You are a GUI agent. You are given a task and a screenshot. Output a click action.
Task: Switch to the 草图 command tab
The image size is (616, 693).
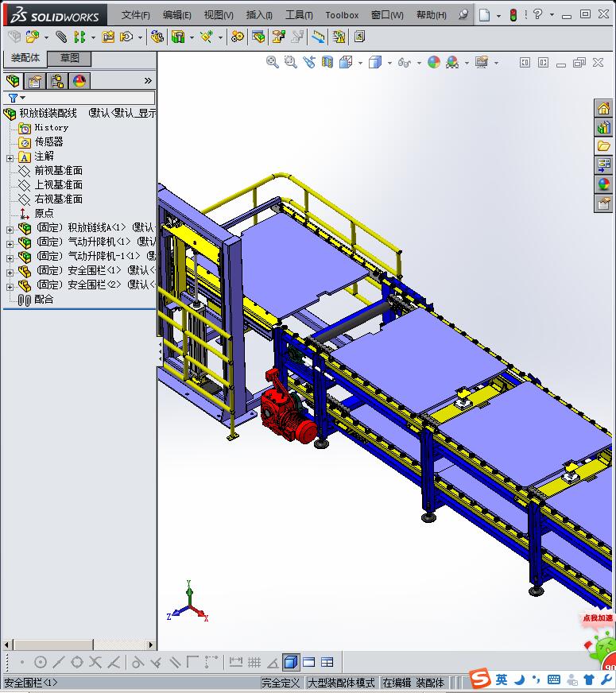pyautogui.click(x=69, y=58)
